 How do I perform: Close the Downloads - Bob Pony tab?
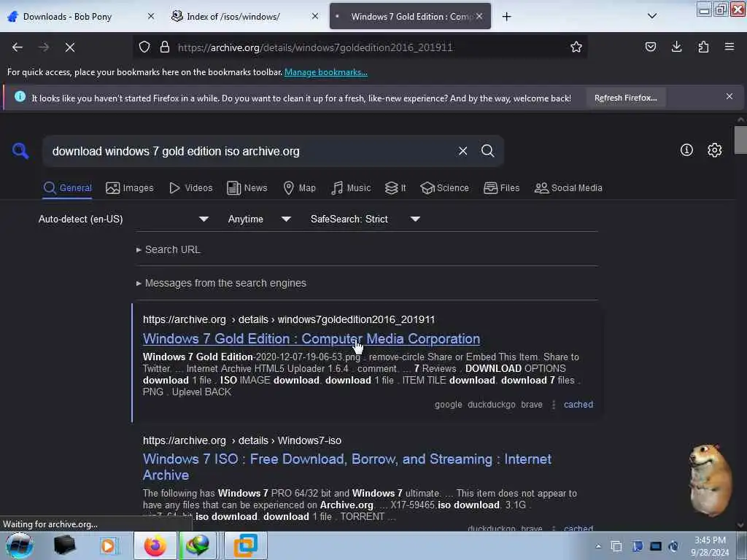pyautogui.click(x=151, y=16)
